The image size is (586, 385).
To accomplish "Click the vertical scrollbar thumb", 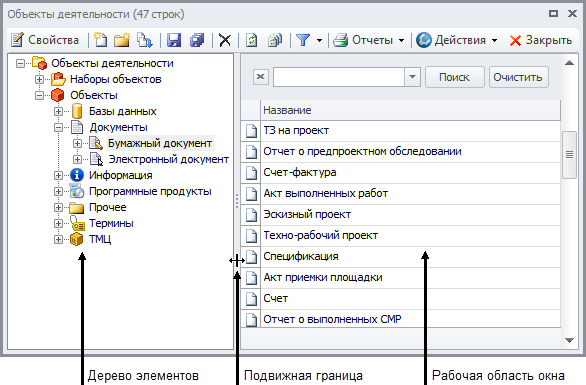I will (x=569, y=154).
